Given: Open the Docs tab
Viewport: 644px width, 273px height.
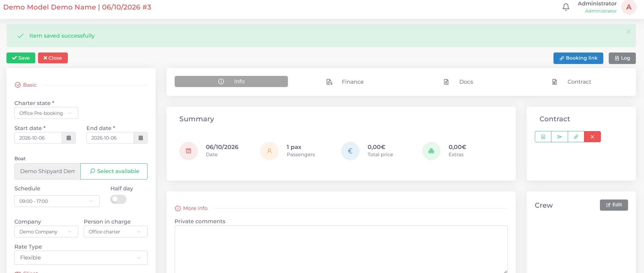Looking at the screenshot, I should point(458,82).
